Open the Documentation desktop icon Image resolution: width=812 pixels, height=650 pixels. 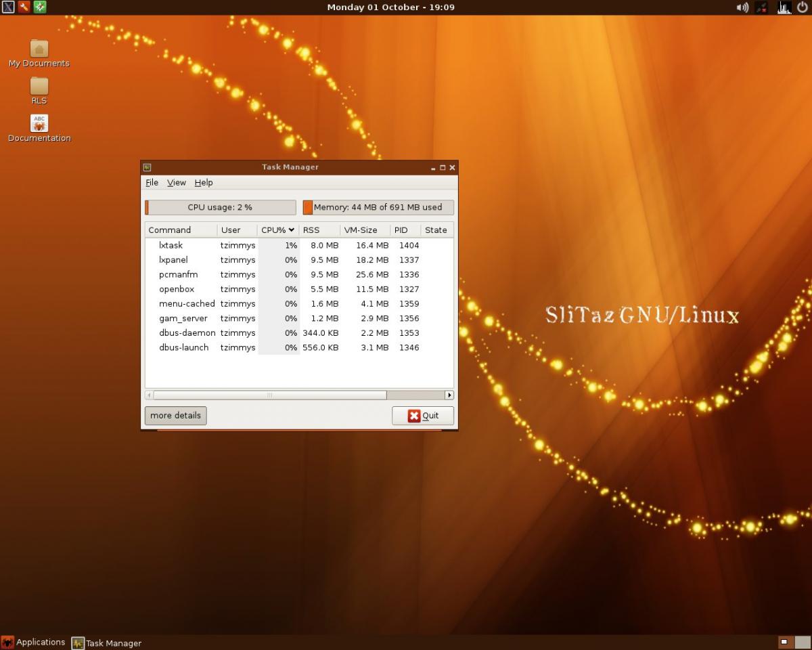tap(39, 128)
